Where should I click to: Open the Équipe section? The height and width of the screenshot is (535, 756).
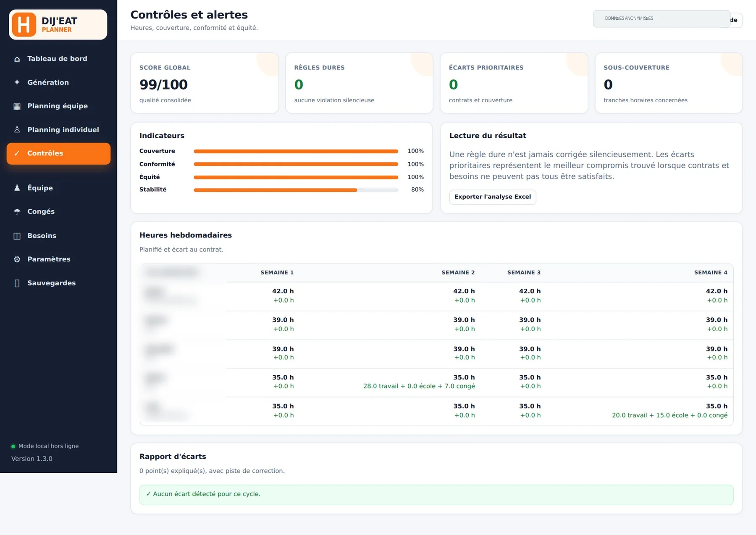pyautogui.click(x=58, y=188)
